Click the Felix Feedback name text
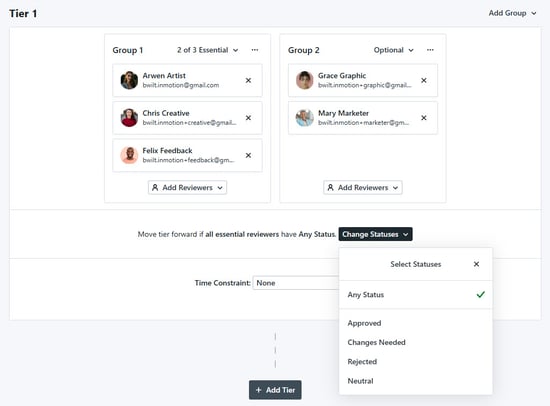The image size is (550, 406). pyautogui.click(x=167, y=151)
